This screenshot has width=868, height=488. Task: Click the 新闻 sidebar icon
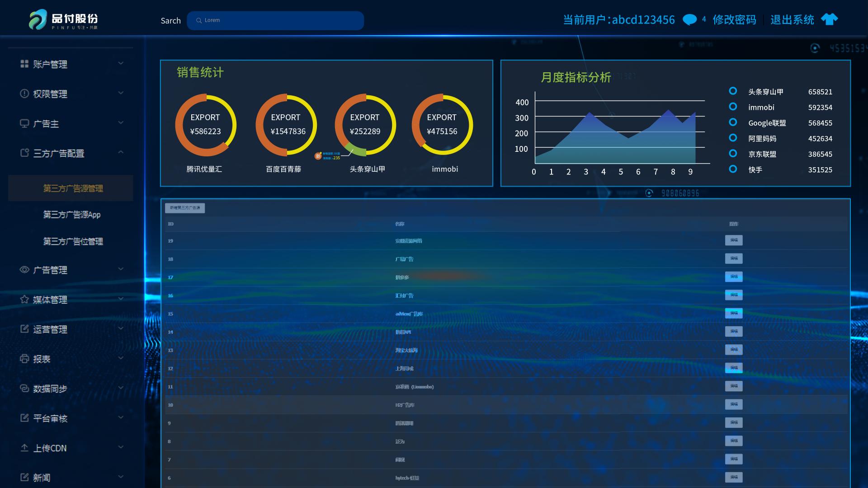click(24, 477)
